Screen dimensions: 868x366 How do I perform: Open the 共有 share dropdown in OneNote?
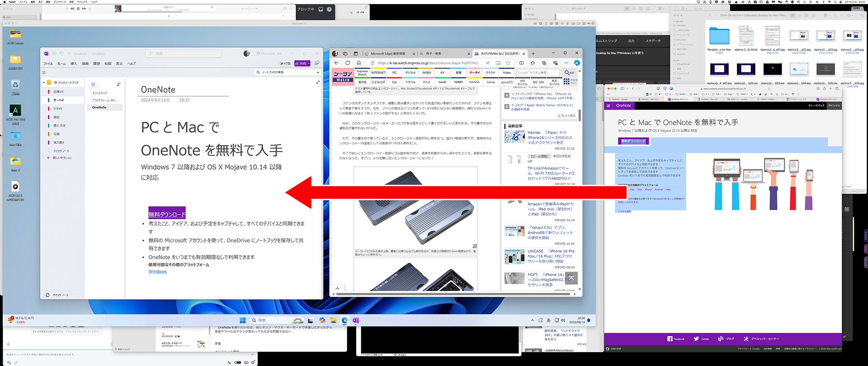pyautogui.click(x=302, y=63)
